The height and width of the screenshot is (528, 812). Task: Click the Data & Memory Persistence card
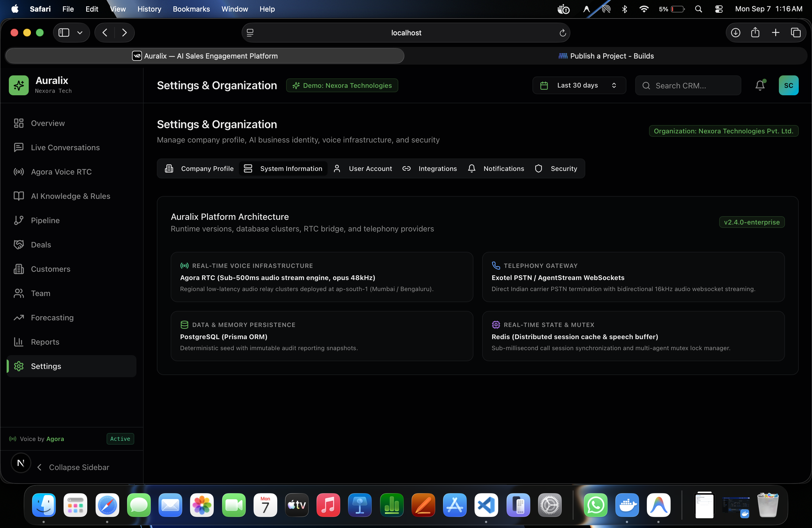(x=322, y=336)
